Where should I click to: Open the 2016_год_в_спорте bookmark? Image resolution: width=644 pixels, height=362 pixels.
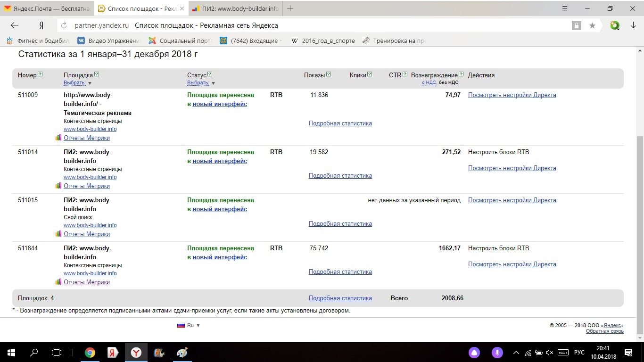323,41
